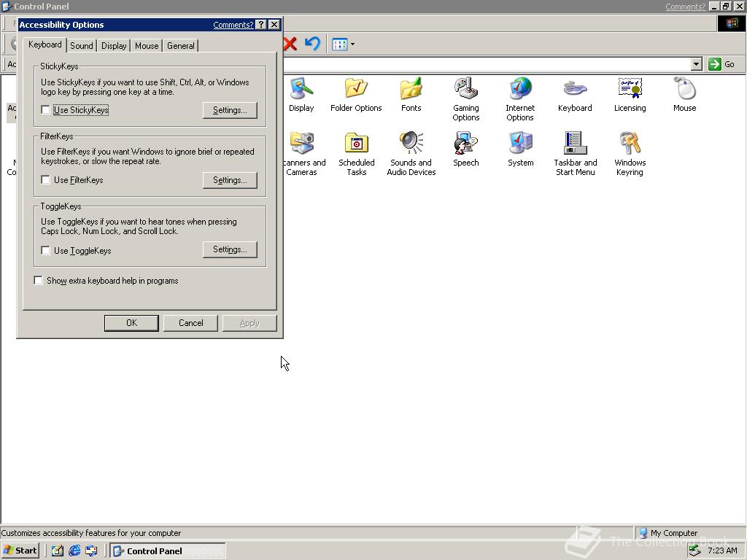This screenshot has height=560, width=747.
Task: Open the Fonts folder icon
Action: [x=411, y=94]
